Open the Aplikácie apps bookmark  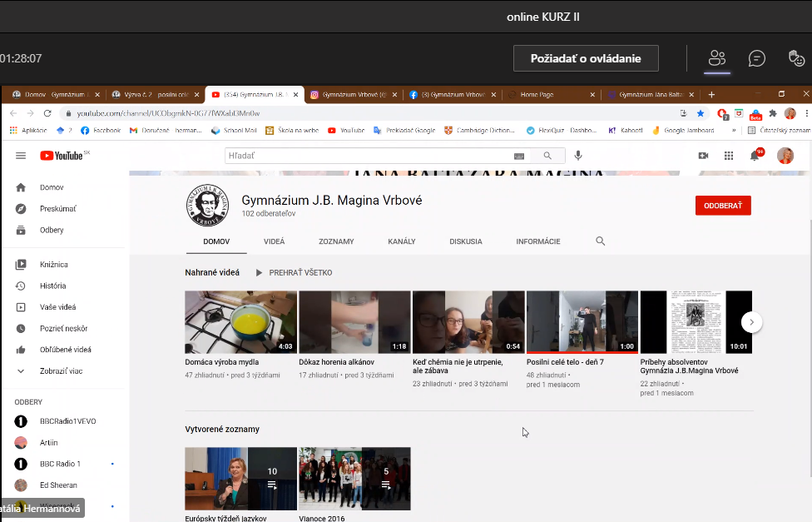[28, 130]
